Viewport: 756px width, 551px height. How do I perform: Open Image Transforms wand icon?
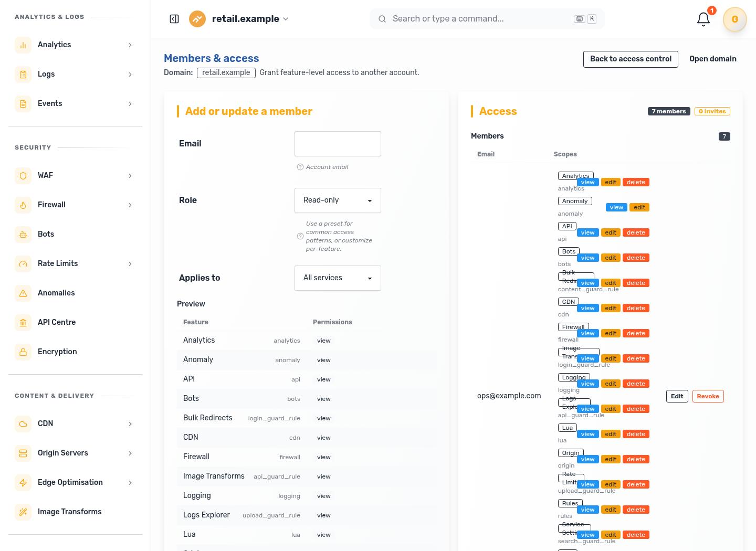(23, 512)
